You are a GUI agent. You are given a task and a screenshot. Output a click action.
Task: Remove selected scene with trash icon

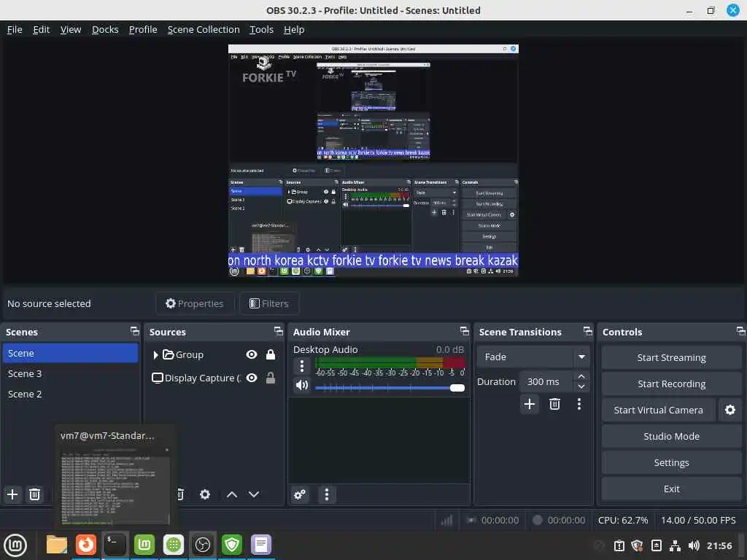(34, 494)
